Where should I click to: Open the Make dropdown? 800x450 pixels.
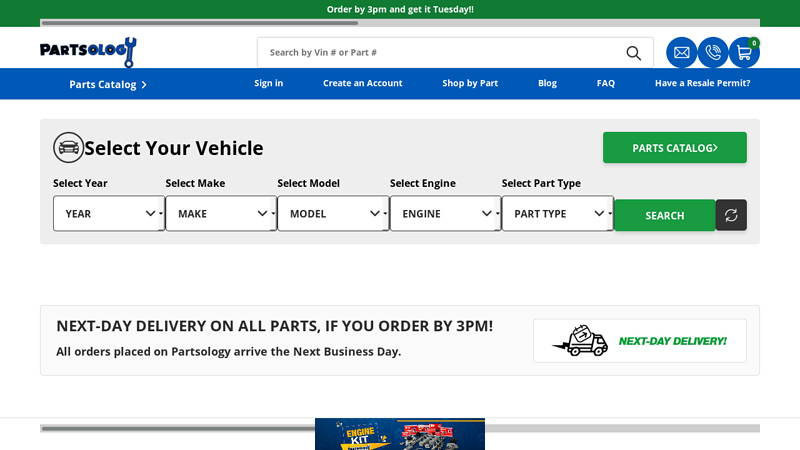[221, 214]
